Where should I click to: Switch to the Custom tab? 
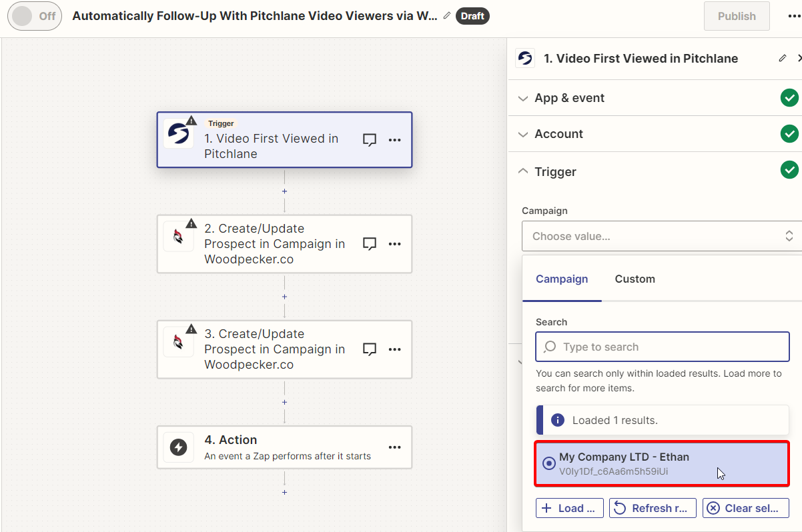(x=635, y=279)
